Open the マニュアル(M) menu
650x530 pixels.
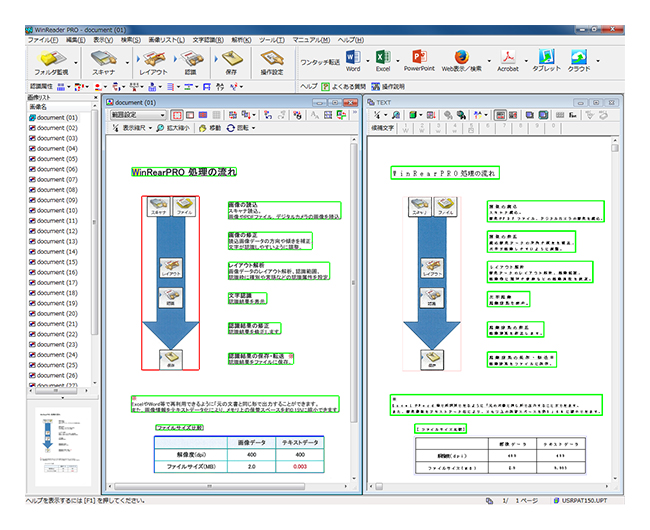pyautogui.click(x=311, y=40)
